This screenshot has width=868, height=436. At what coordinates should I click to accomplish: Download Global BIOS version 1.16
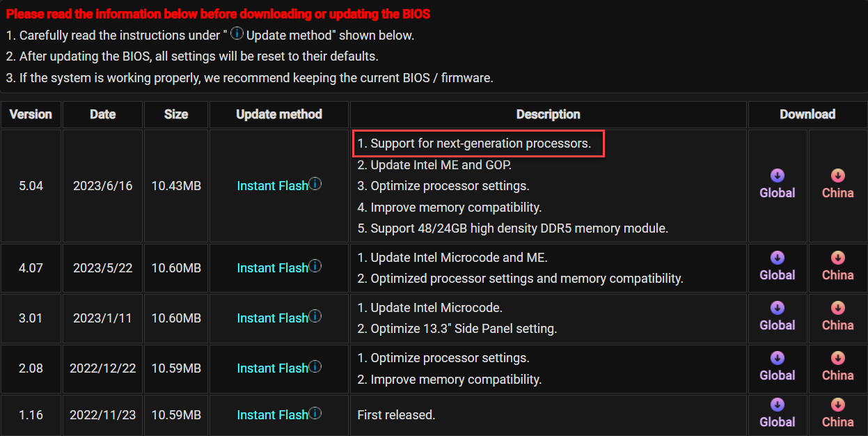click(777, 405)
